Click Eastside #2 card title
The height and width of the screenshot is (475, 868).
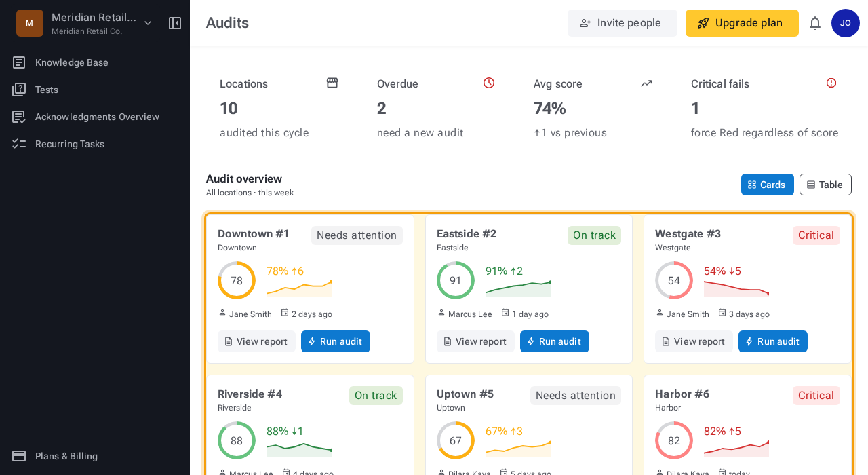tap(467, 234)
